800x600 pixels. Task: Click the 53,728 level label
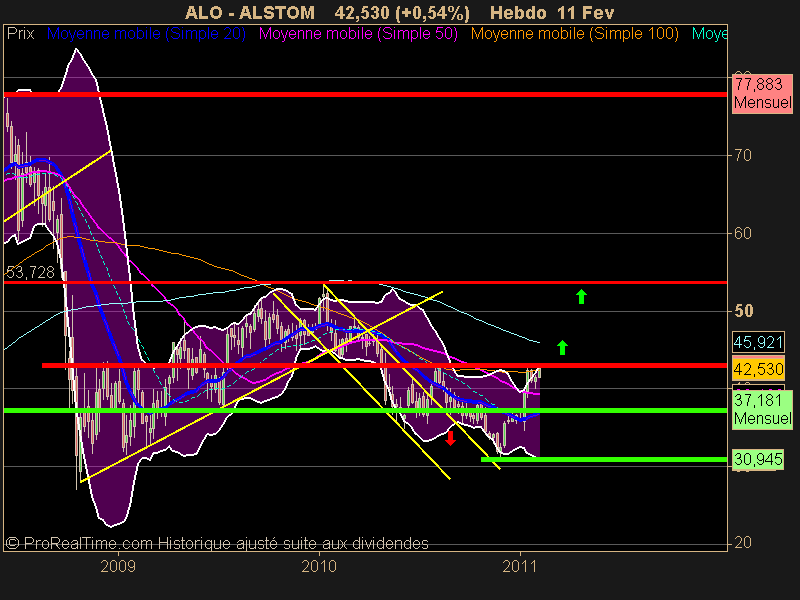[30, 272]
